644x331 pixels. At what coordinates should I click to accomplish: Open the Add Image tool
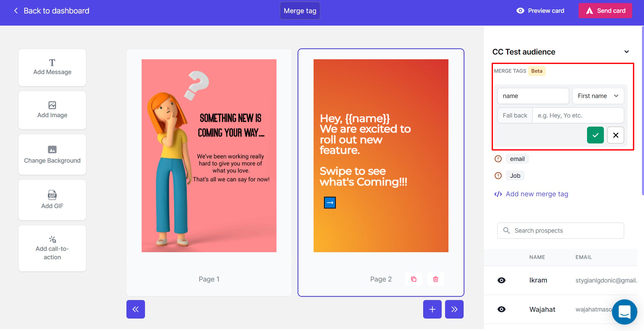click(x=52, y=110)
